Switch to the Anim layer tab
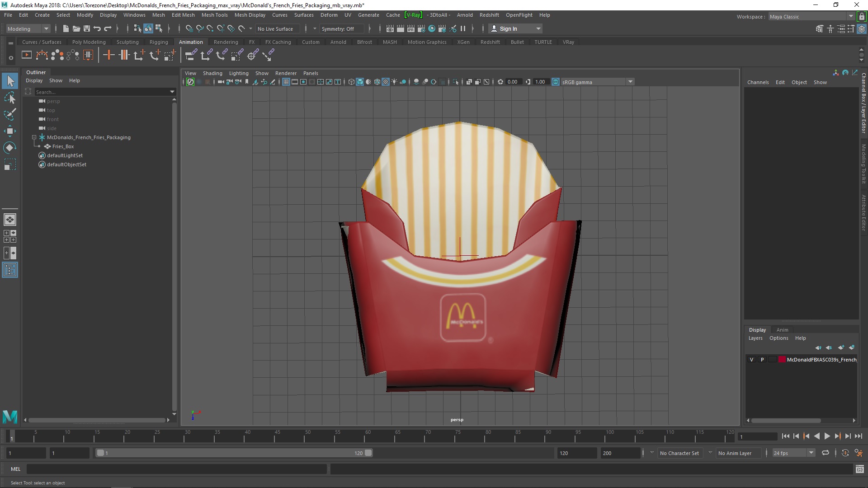 pos(782,330)
